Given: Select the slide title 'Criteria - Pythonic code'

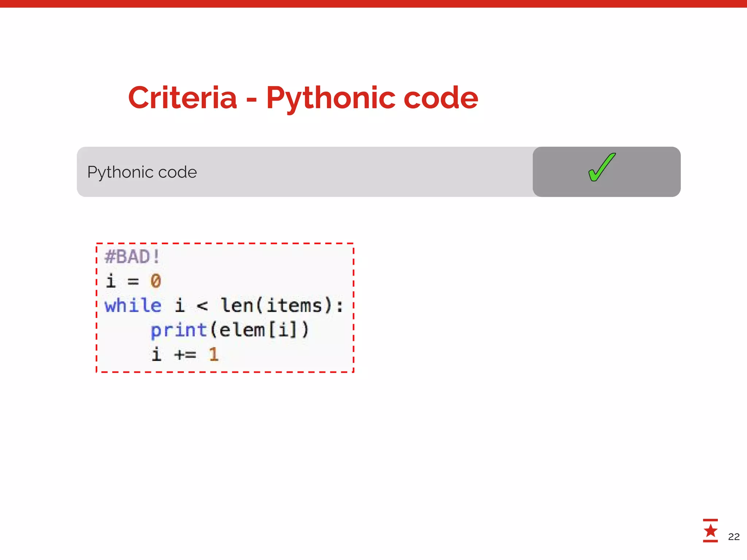Looking at the screenshot, I should click(303, 98).
